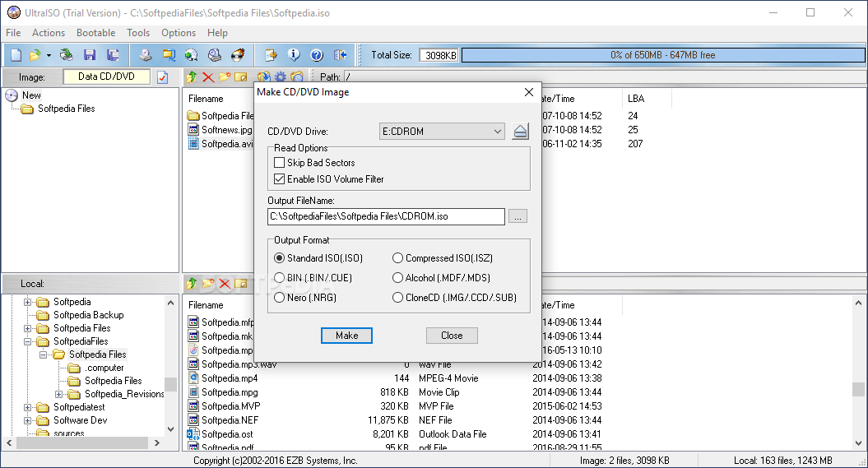The width and height of the screenshot is (868, 468).
Task: Click the local file list vertical scrollbar thumb
Action: click(858, 389)
